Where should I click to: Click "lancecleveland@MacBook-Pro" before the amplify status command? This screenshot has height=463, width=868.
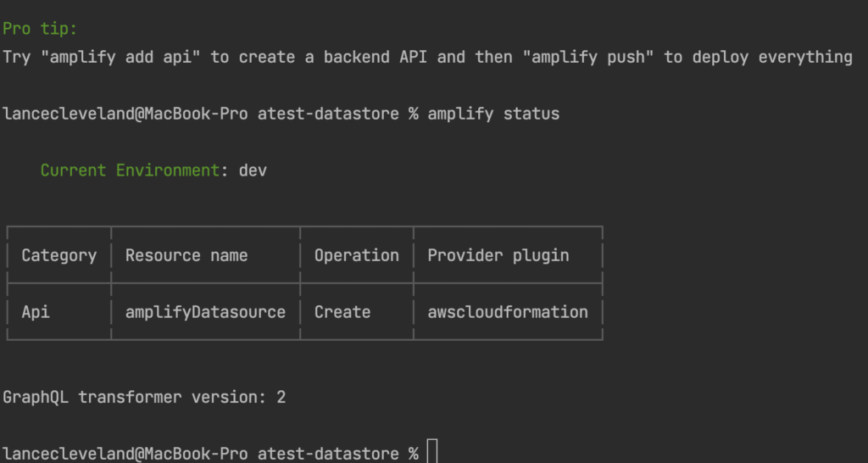[x=125, y=114]
